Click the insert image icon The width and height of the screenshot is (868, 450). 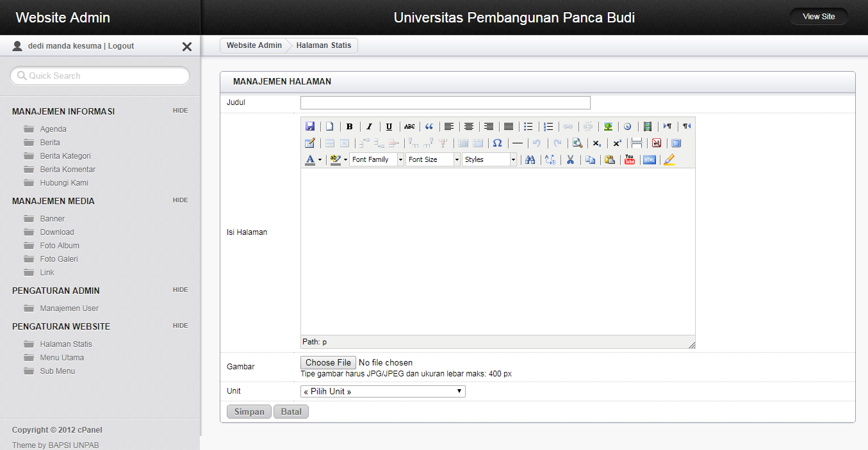click(609, 127)
